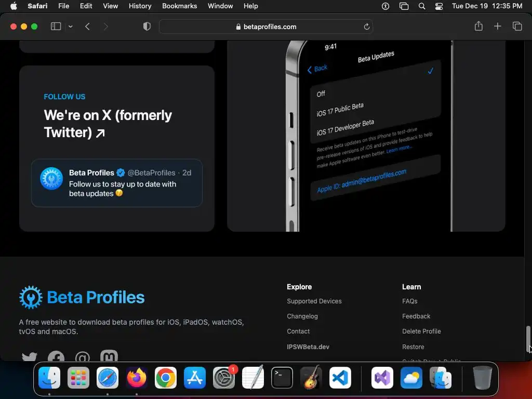532x399 pixels.
Task: Open the Contact link
Action: [298, 331]
